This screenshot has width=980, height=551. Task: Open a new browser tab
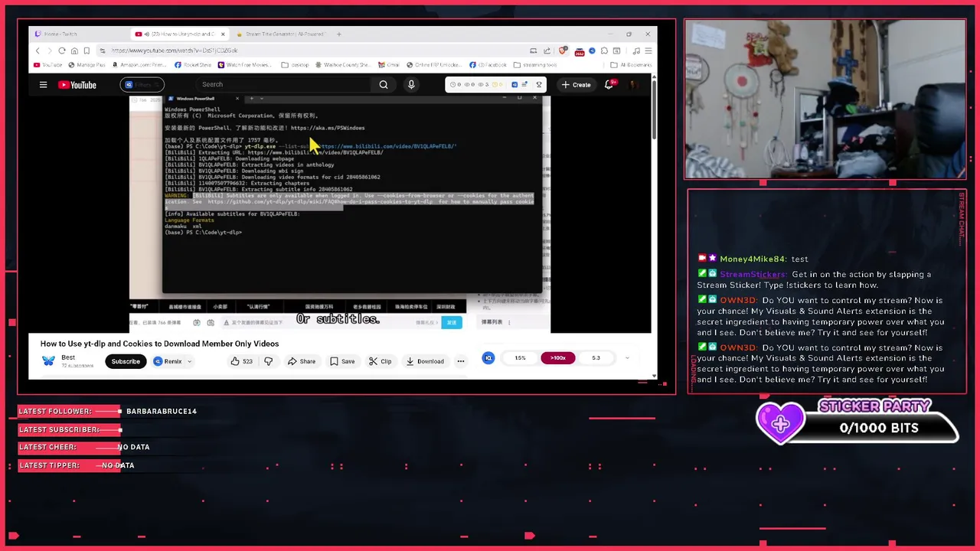tap(339, 34)
